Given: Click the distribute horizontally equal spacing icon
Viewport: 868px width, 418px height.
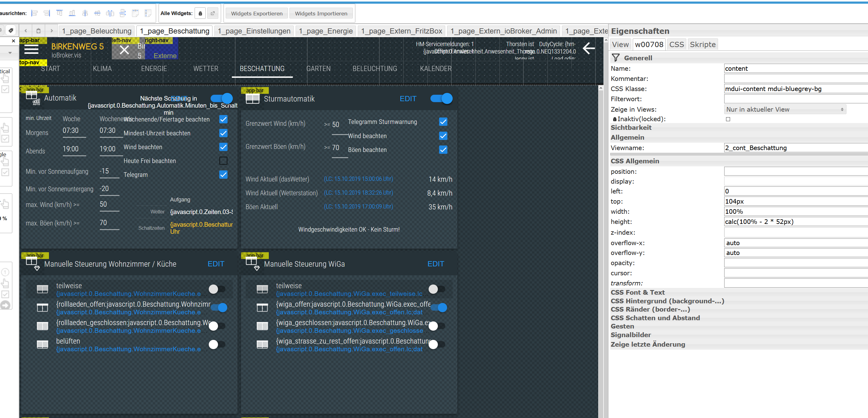Looking at the screenshot, I should (110, 13).
